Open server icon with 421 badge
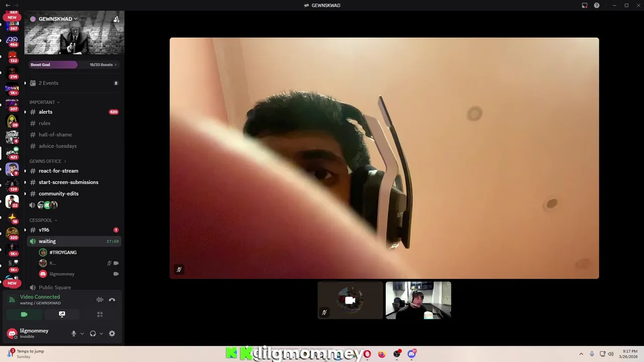Viewport: 644px width, 362px height. (12, 153)
